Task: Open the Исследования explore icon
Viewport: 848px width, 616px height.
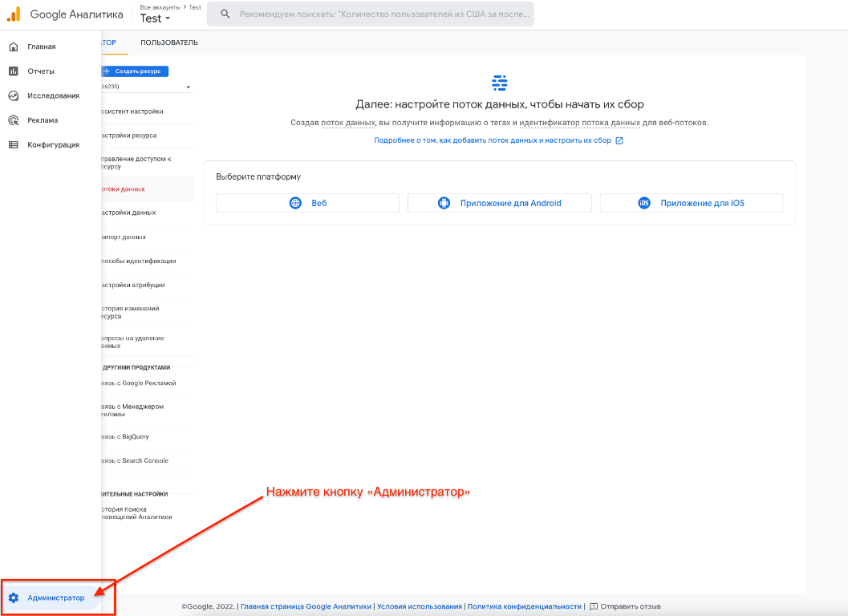Action: (14, 95)
